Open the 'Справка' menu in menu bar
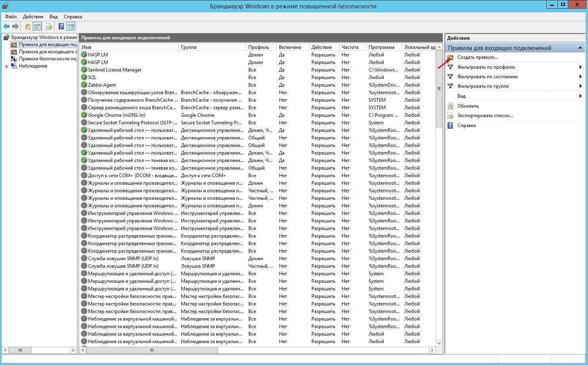588x365 pixels. point(73,17)
